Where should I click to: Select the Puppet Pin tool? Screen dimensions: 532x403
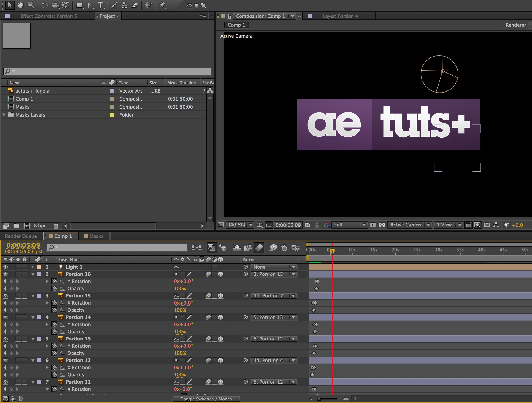(x=162, y=5)
